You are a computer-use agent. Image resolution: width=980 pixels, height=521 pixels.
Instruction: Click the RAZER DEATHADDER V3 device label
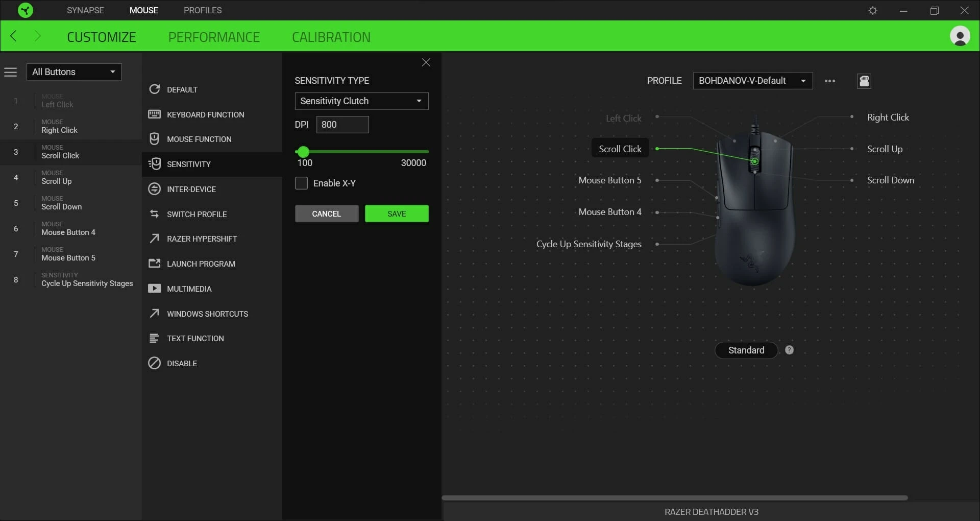click(712, 511)
